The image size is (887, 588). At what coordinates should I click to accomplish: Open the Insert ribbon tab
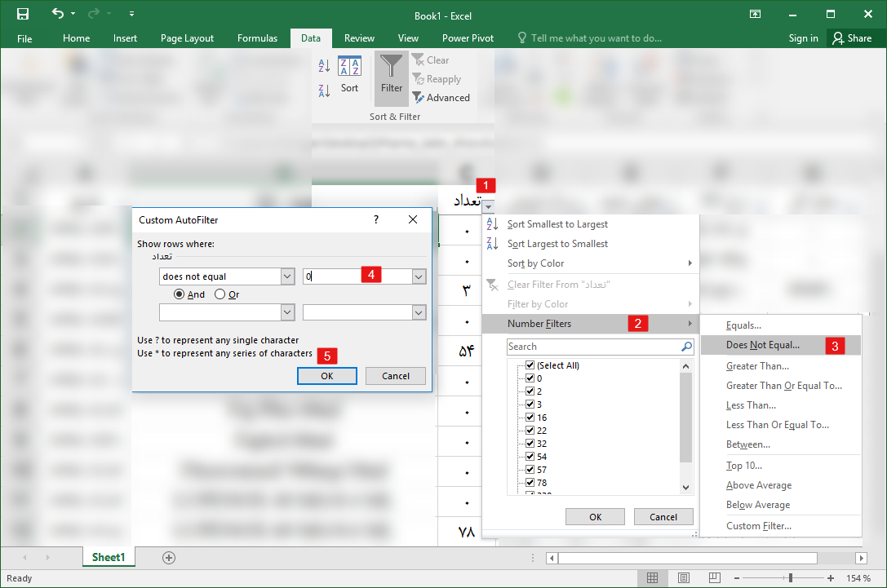tap(125, 38)
